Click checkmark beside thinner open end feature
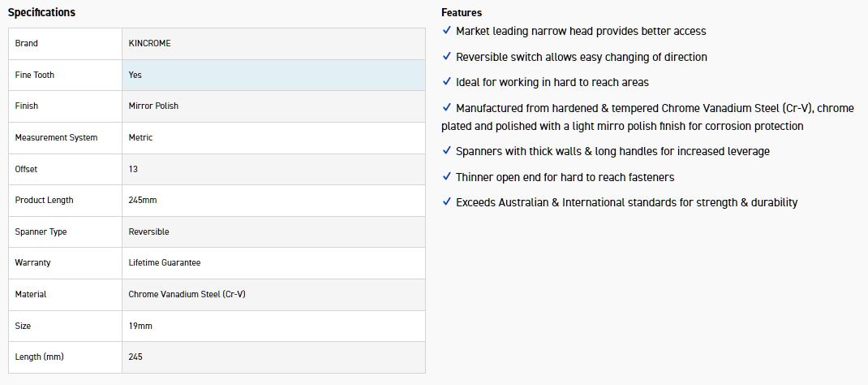The height and width of the screenshot is (385, 868). click(447, 177)
